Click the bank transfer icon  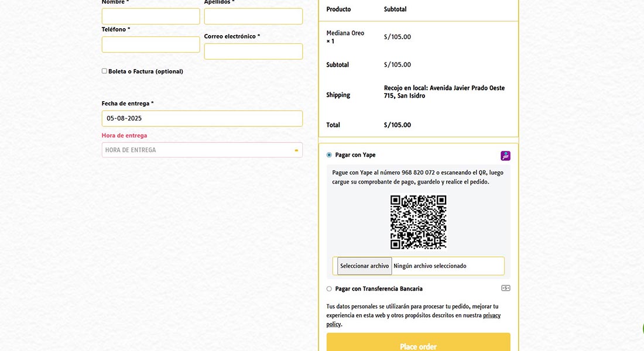click(x=505, y=288)
